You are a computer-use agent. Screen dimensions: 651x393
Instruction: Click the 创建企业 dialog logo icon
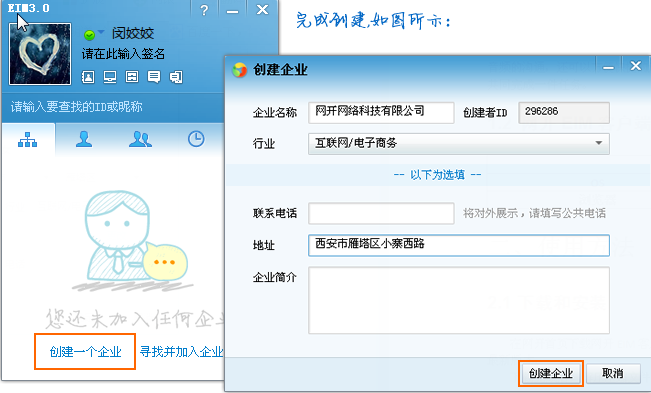click(240, 70)
